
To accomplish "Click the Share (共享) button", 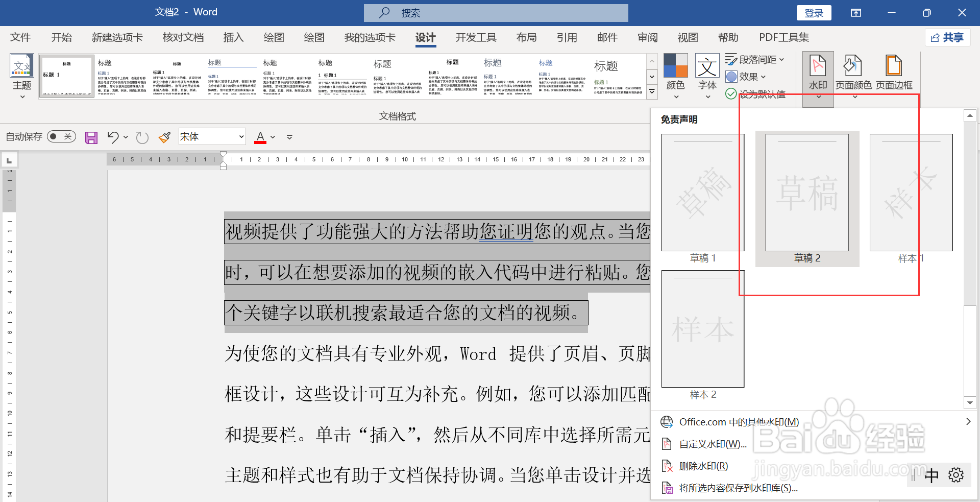I will 948,37.
